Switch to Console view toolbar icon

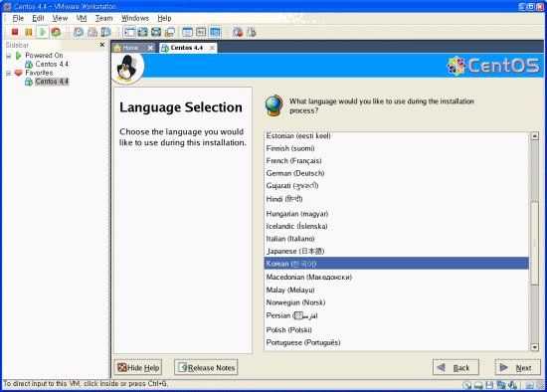coord(201,32)
